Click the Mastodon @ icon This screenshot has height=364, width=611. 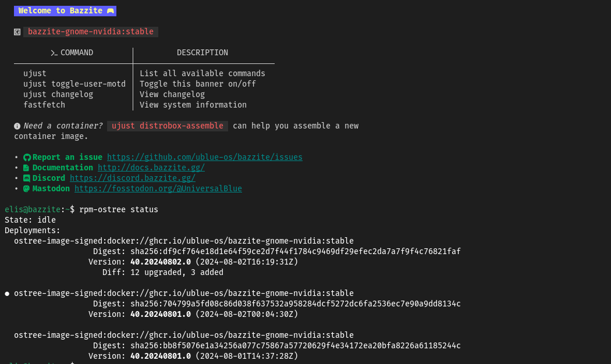click(27, 189)
